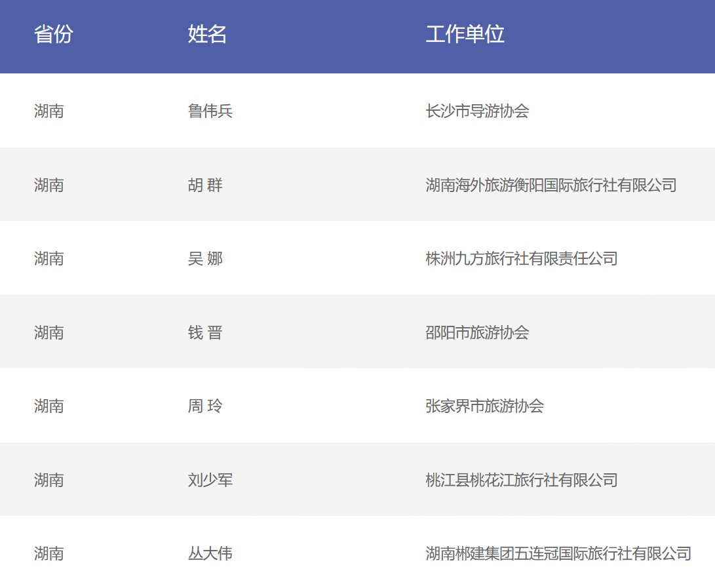Viewport: 715px width, 588px height.
Task: Click the 省份 column header
Action: click(54, 34)
